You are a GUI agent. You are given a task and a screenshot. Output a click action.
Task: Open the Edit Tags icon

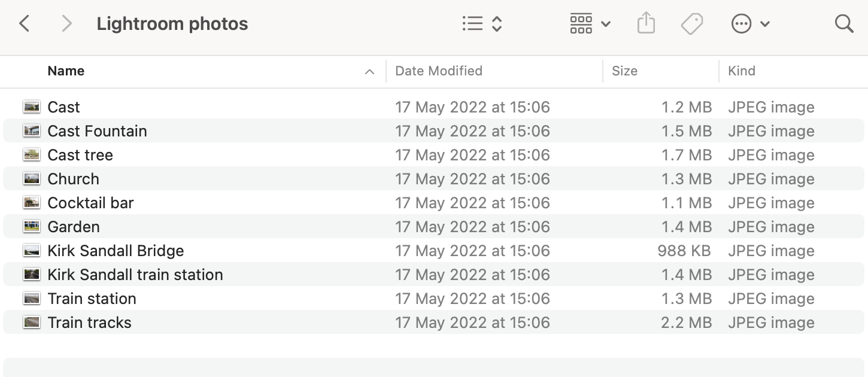click(x=691, y=24)
